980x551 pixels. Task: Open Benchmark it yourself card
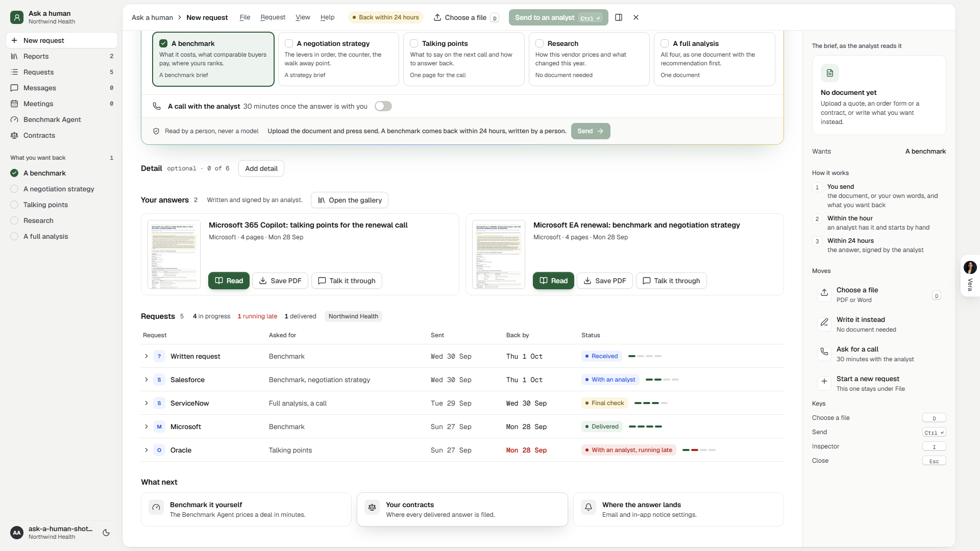pos(246,509)
